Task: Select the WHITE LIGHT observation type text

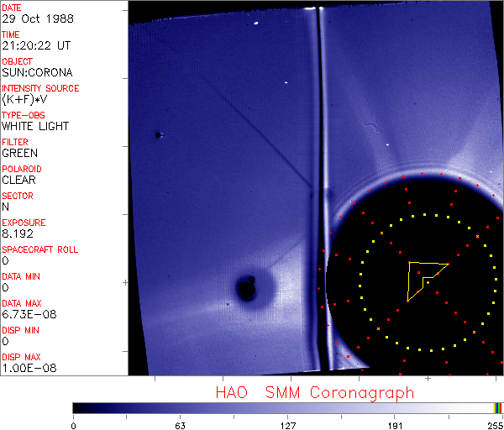Action: [35, 126]
